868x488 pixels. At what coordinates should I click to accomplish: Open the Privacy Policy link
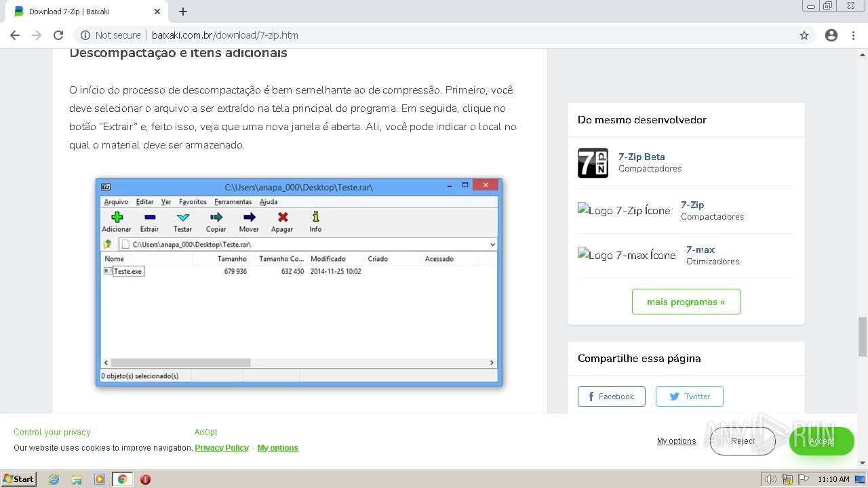pyautogui.click(x=222, y=448)
